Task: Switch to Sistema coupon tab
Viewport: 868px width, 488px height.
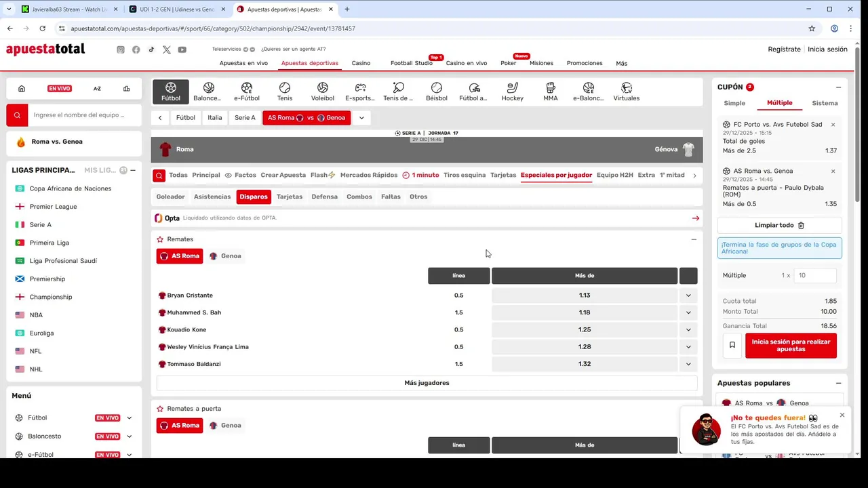Action: (825, 103)
